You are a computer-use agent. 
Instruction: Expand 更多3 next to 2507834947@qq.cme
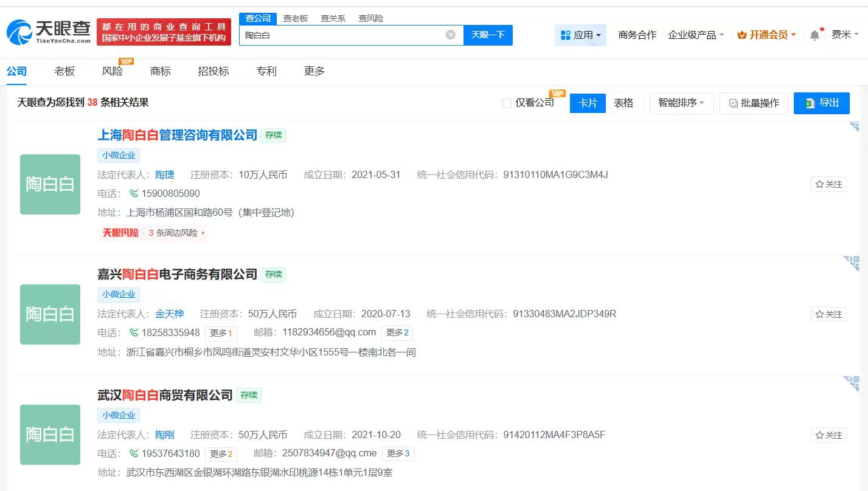(x=398, y=454)
